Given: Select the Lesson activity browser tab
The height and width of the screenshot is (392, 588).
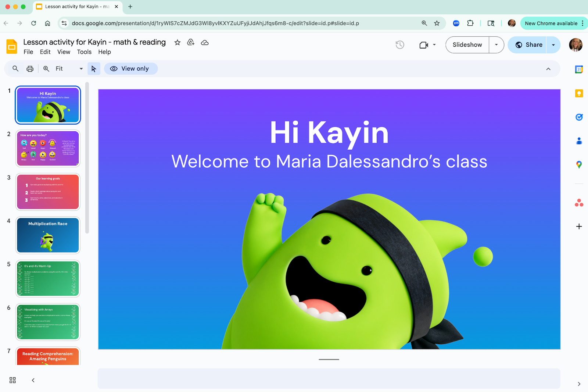Looking at the screenshot, I should 77,7.
